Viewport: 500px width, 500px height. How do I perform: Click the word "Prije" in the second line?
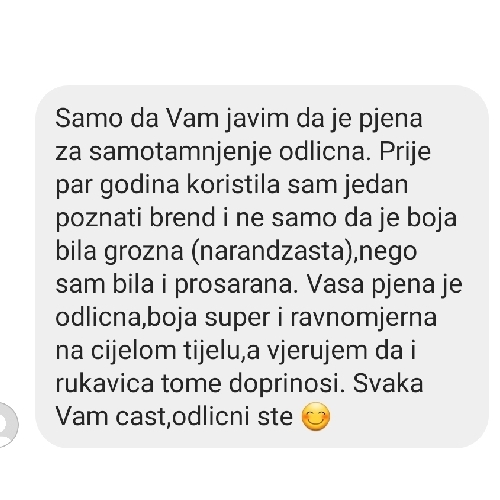click(405, 152)
